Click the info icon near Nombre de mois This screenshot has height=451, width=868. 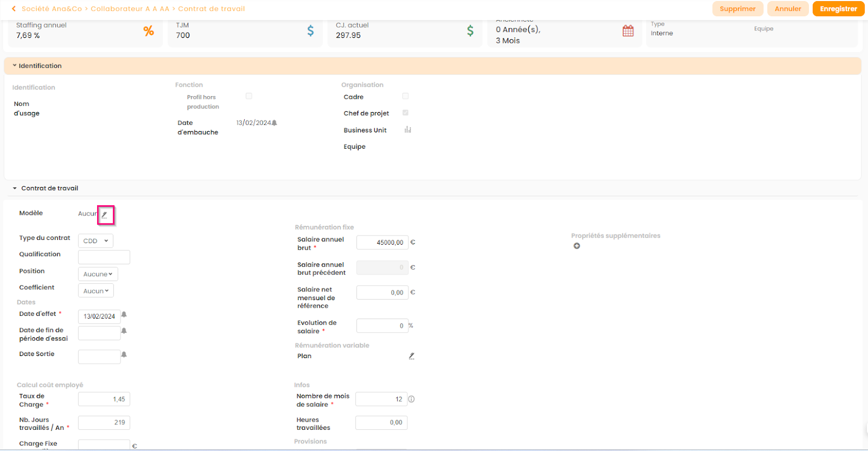click(x=411, y=399)
